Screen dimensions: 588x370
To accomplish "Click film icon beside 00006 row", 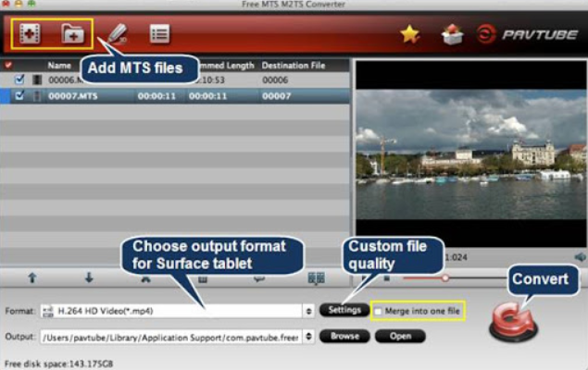I will pyautogui.click(x=37, y=80).
